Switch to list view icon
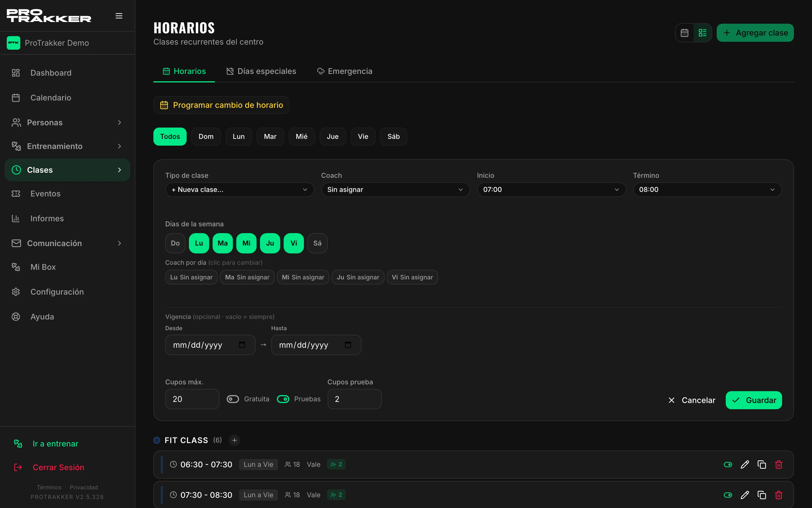This screenshot has height=508, width=812. pyautogui.click(x=702, y=32)
